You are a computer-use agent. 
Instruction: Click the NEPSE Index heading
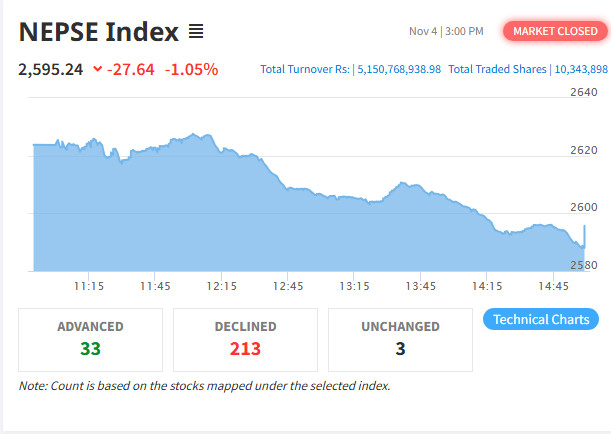click(98, 32)
